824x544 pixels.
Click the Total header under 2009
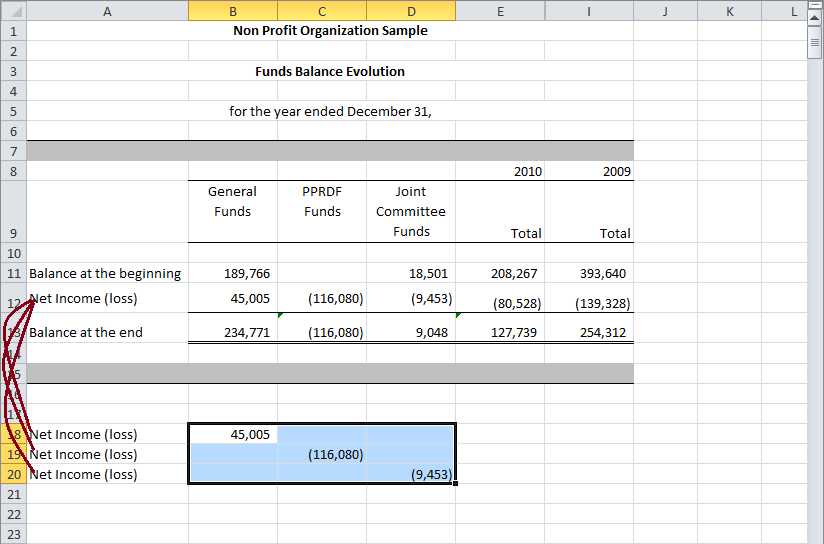(x=615, y=233)
